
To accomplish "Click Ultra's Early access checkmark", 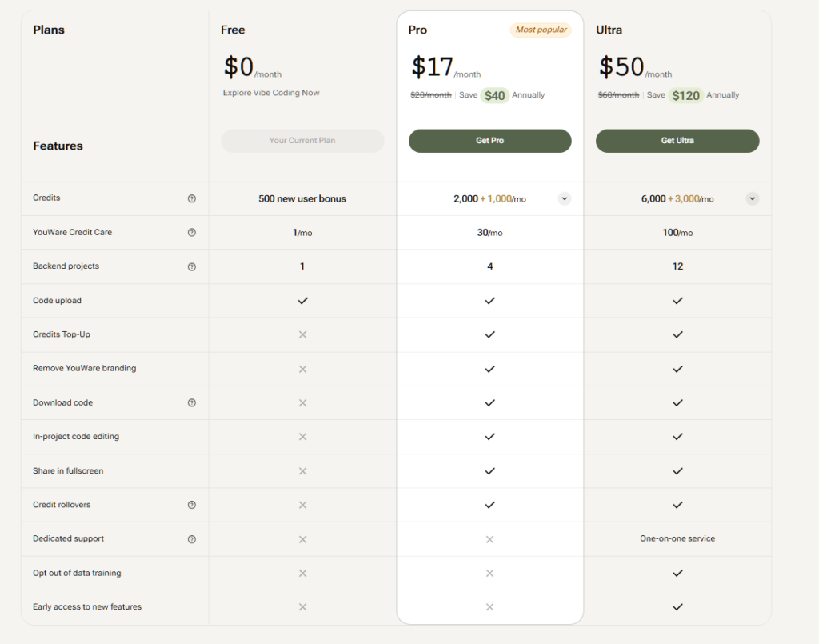I will click(x=677, y=607).
